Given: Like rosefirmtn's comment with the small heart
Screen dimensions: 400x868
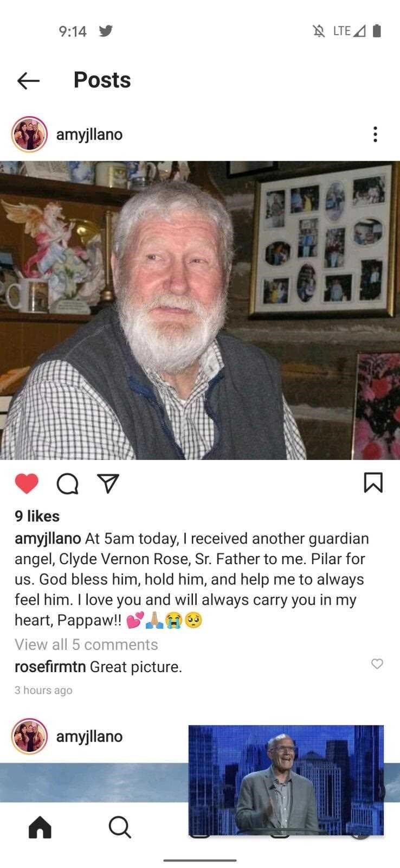Looking at the screenshot, I should click(x=377, y=663).
